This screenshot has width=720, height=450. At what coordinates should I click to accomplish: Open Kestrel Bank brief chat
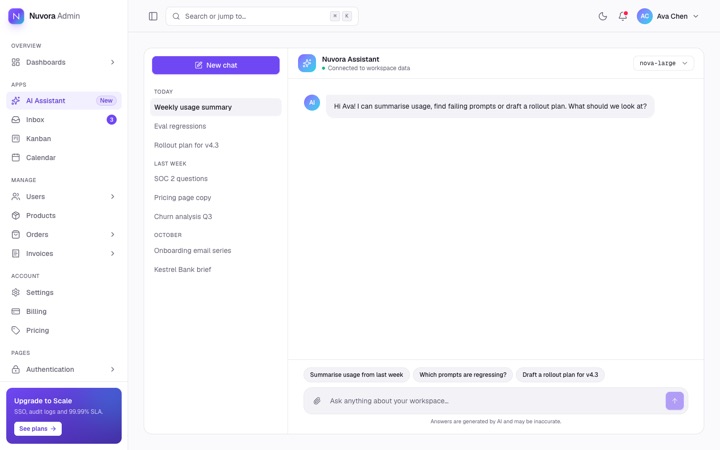[x=216, y=270]
